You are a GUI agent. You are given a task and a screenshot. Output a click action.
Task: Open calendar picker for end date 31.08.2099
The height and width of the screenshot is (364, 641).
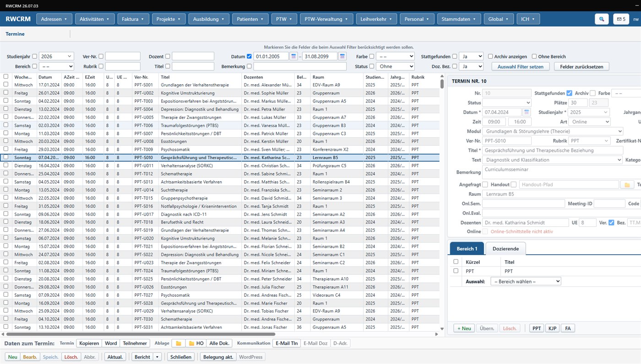342,56
